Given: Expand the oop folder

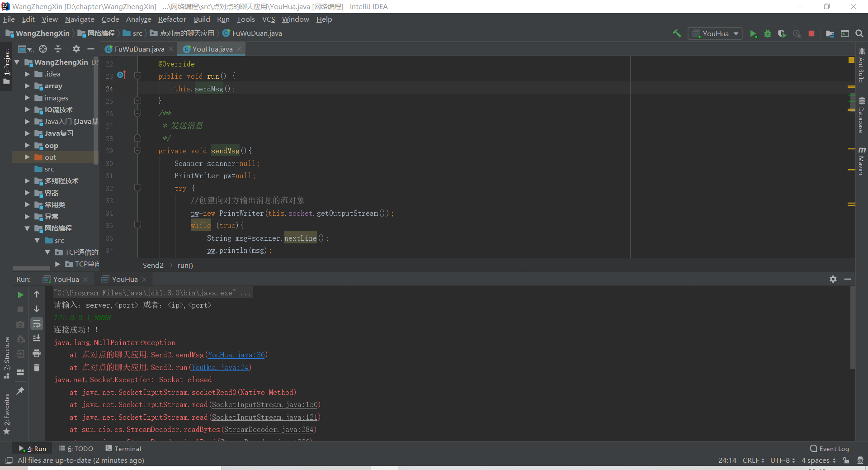Looking at the screenshot, I should [x=27, y=145].
